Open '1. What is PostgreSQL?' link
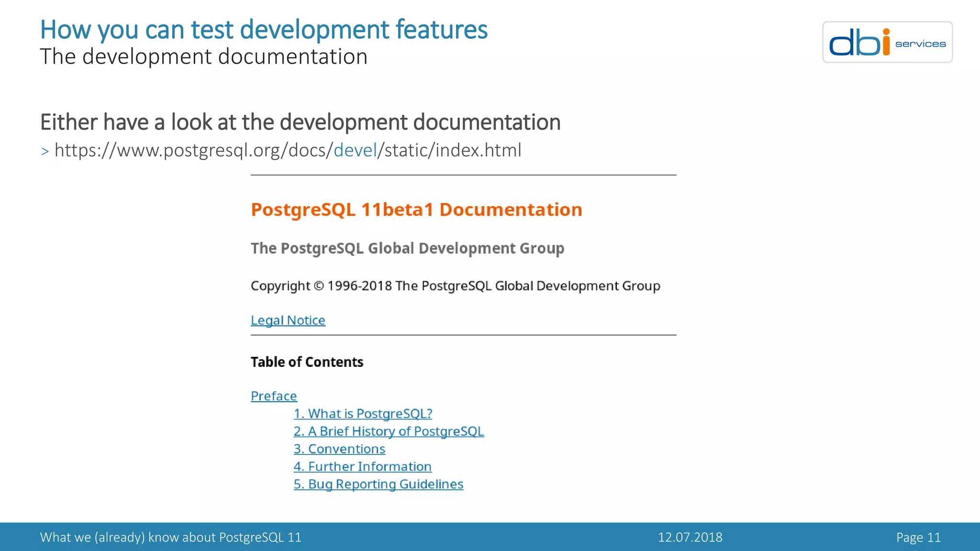980x551 pixels. [x=363, y=414]
